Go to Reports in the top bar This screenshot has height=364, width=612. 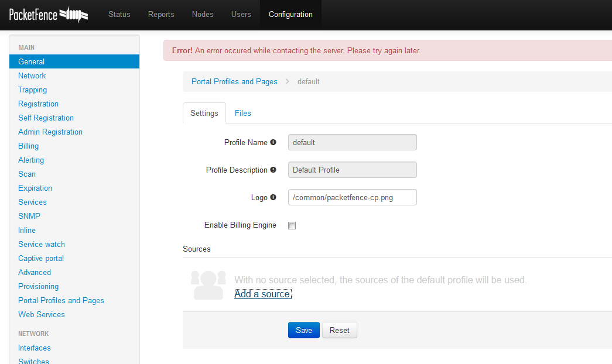161,15
